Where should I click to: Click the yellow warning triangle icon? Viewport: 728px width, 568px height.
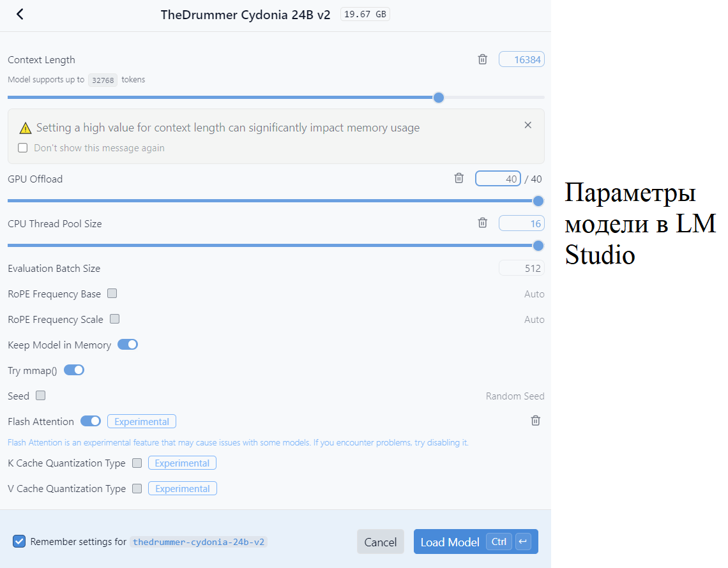tap(25, 128)
